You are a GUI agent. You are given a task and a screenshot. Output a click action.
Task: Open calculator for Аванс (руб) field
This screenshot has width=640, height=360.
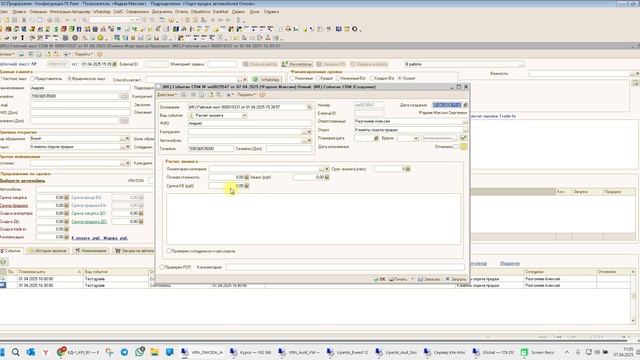327,177
